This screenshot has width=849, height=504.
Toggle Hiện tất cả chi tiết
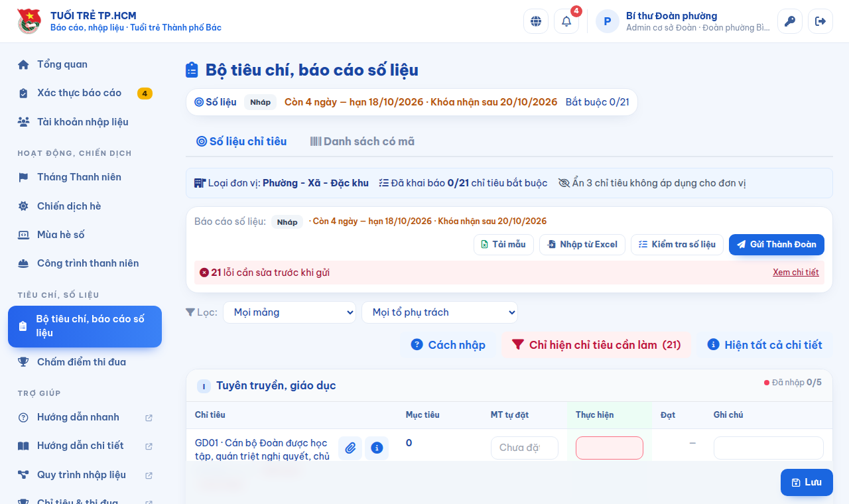coord(765,345)
